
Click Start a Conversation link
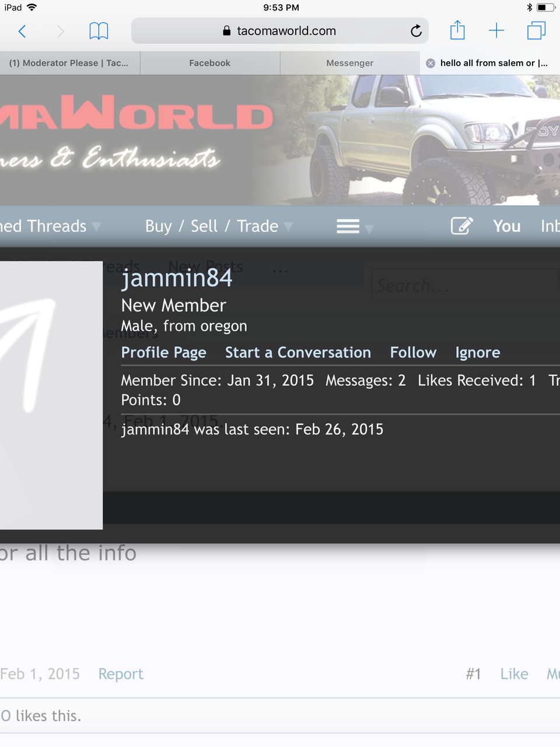(x=298, y=352)
